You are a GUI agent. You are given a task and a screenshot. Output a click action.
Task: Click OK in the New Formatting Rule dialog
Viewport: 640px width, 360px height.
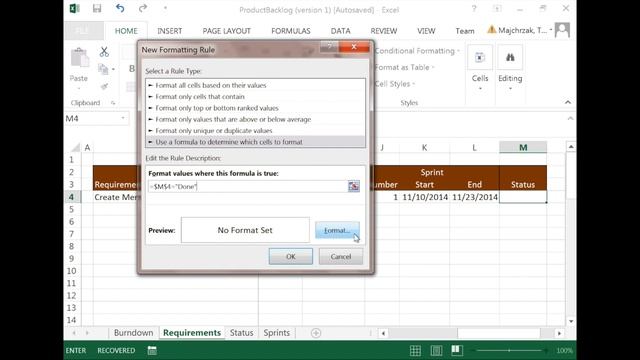(x=291, y=256)
